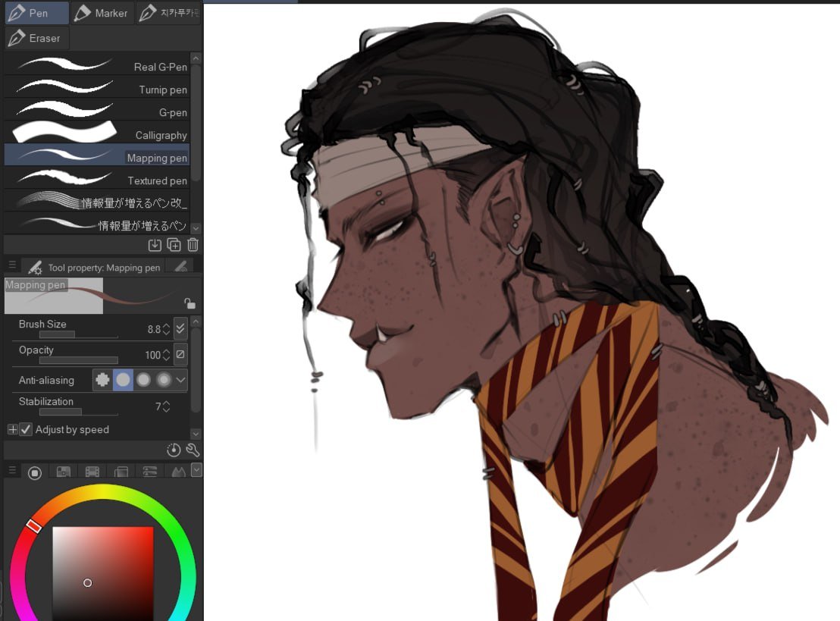Open the color panel menu icon

pos(12,470)
